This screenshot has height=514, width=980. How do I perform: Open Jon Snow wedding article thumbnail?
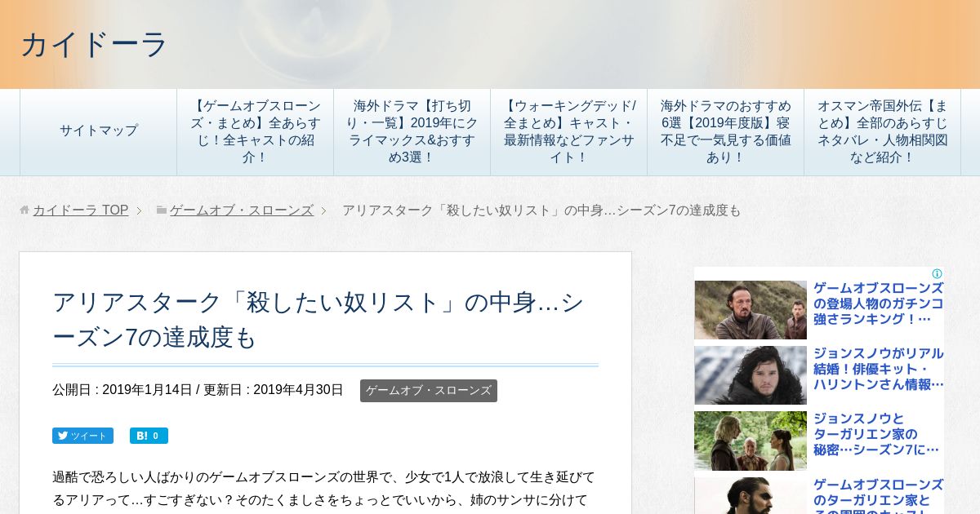click(751, 375)
